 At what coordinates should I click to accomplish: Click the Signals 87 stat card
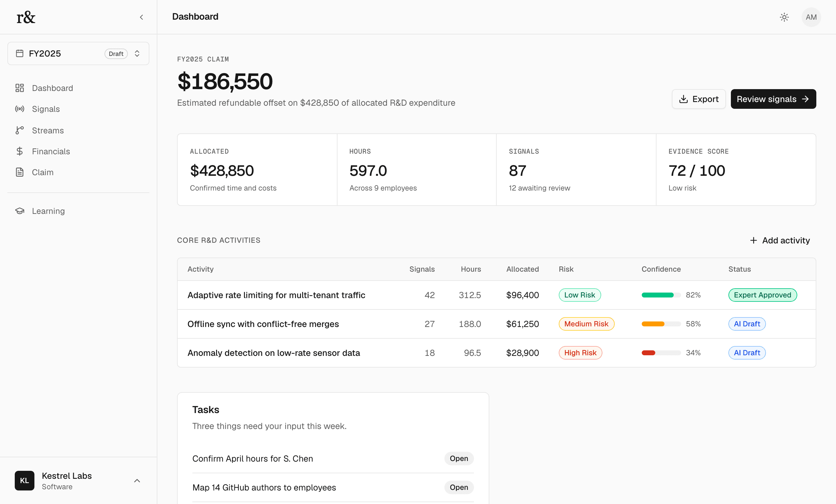click(576, 170)
